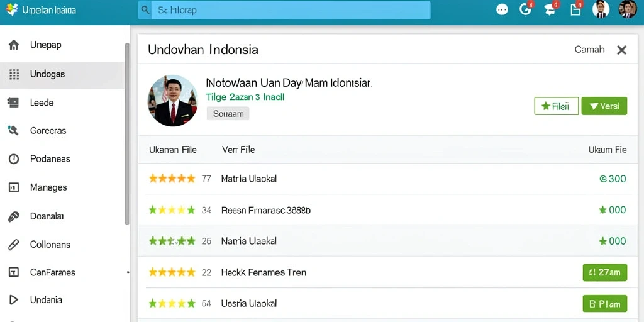This screenshot has width=644, height=322.
Task: Close the Undovhan Indonsia panel with X
Action: pyautogui.click(x=622, y=50)
